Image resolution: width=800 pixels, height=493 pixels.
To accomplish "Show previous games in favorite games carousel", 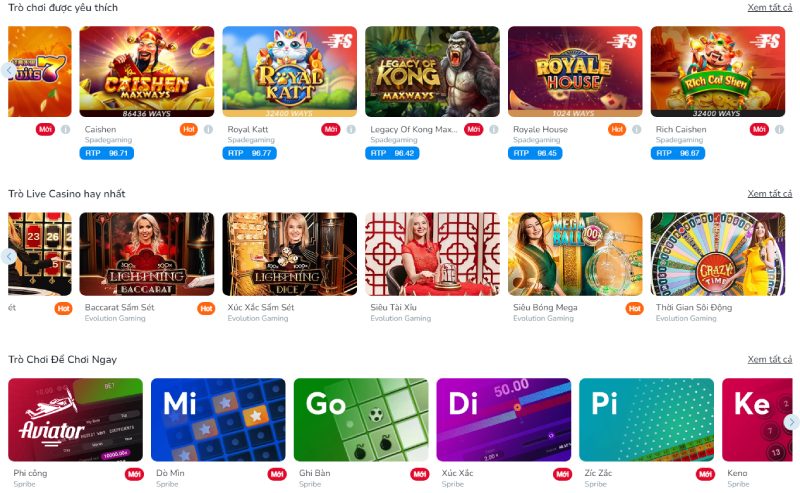I will coord(9,70).
